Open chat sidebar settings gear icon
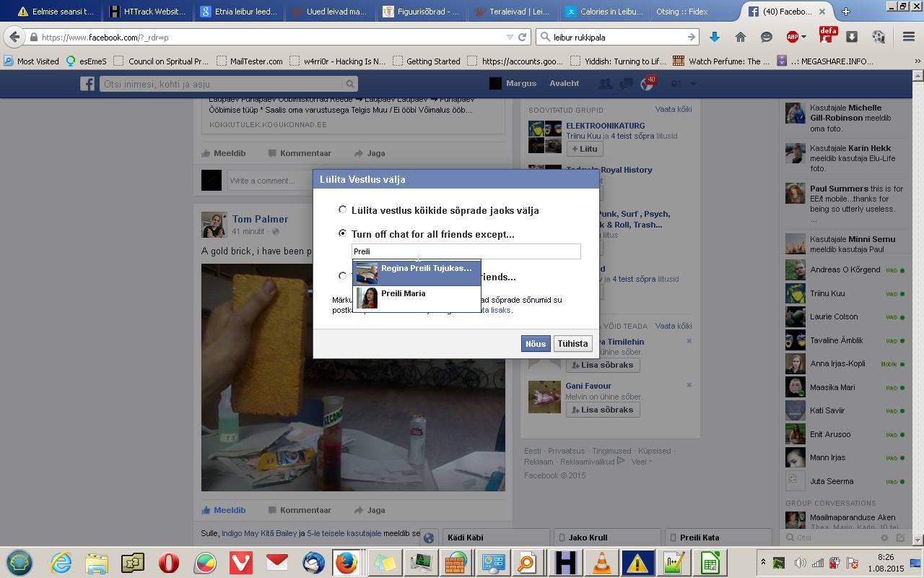Viewport: 924px width, 578px height. click(884, 538)
